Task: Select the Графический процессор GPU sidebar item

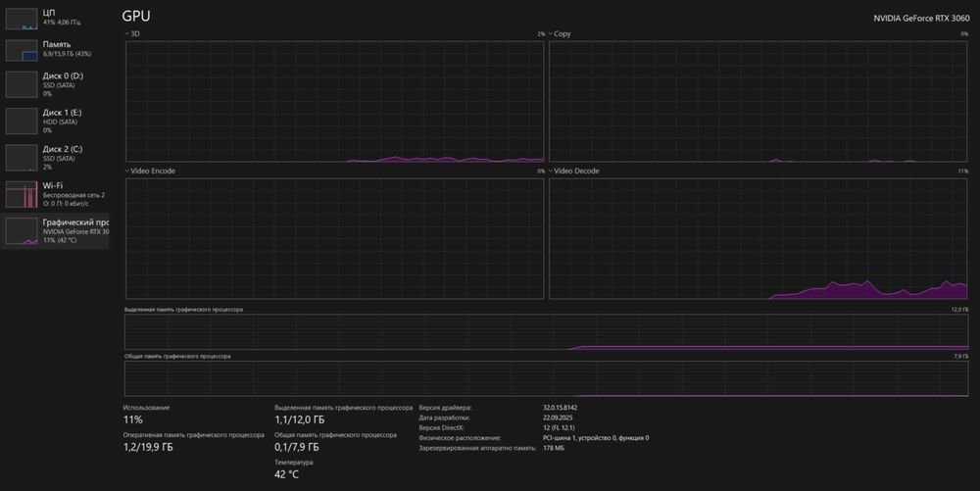Action: pyautogui.click(x=55, y=231)
